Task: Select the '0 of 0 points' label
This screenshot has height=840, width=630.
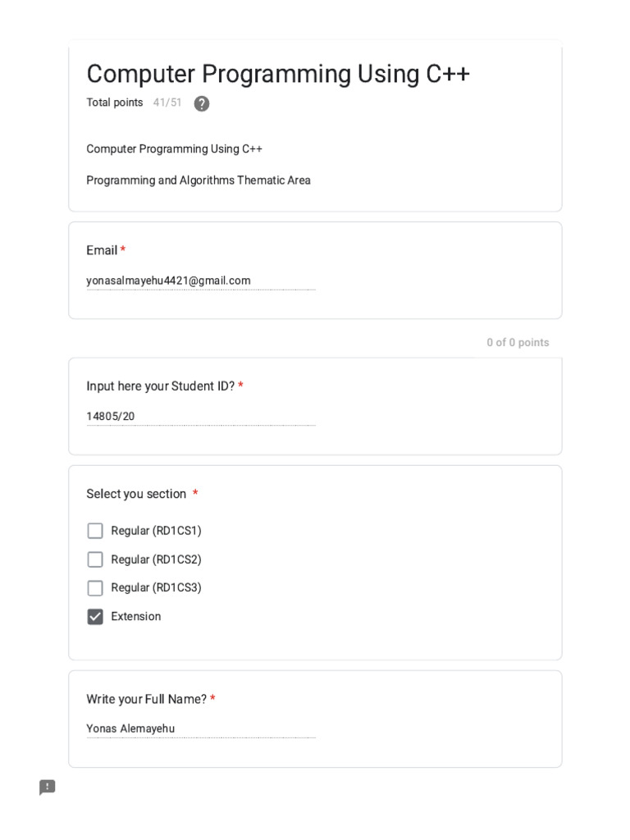Action: [518, 342]
